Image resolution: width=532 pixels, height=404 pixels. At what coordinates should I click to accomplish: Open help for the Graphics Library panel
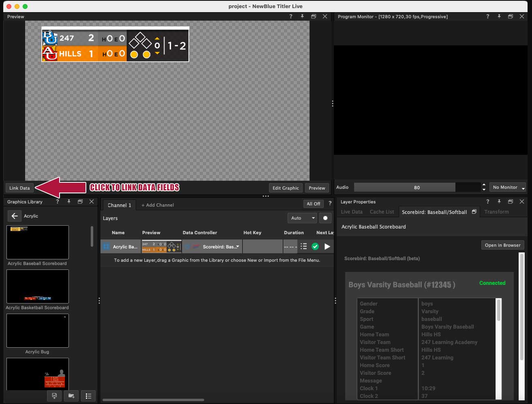pyautogui.click(x=57, y=201)
